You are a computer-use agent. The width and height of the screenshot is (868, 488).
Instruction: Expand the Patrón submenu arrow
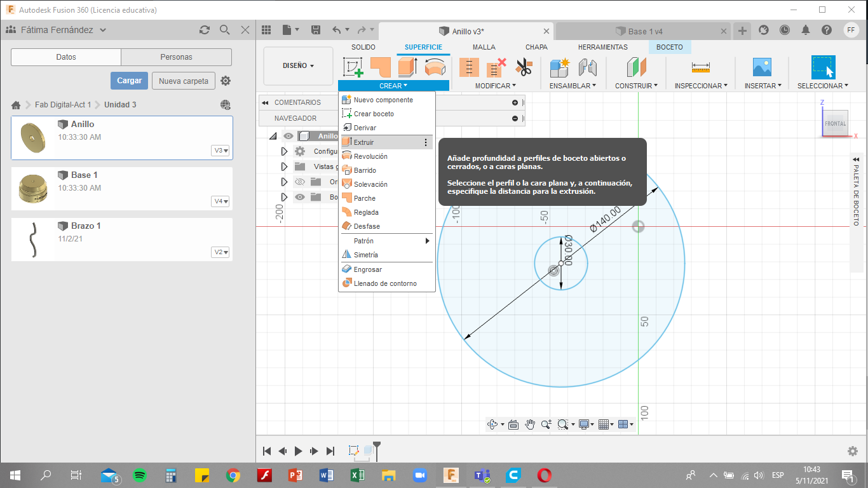click(427, 241)
